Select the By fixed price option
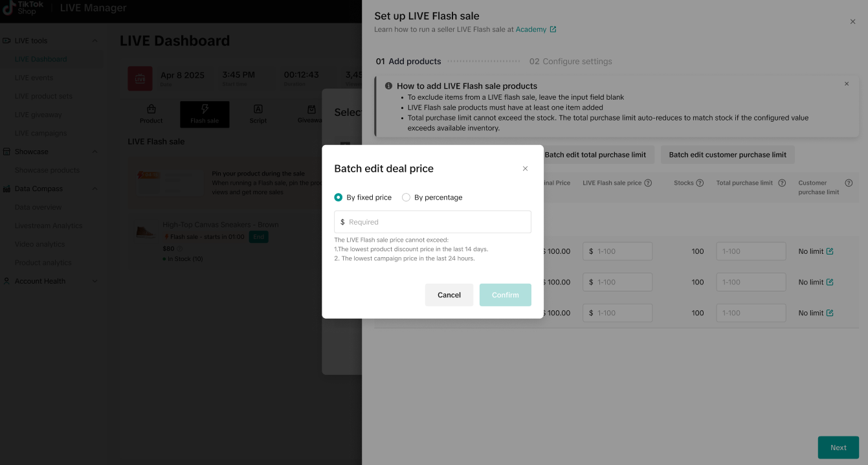Viewport: 868px width, 465px height. [x=339, y=198]
